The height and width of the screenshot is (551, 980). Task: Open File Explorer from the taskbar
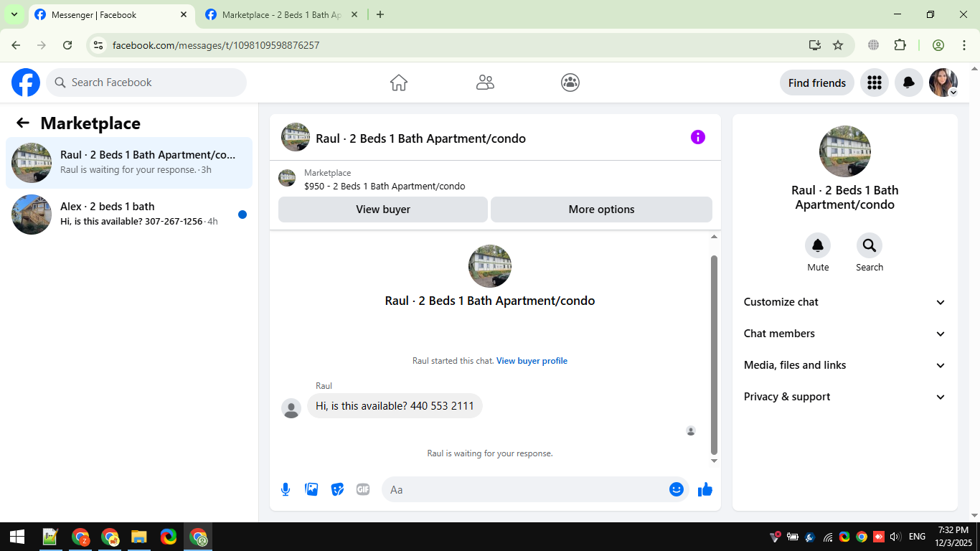[x=139, y=537]
